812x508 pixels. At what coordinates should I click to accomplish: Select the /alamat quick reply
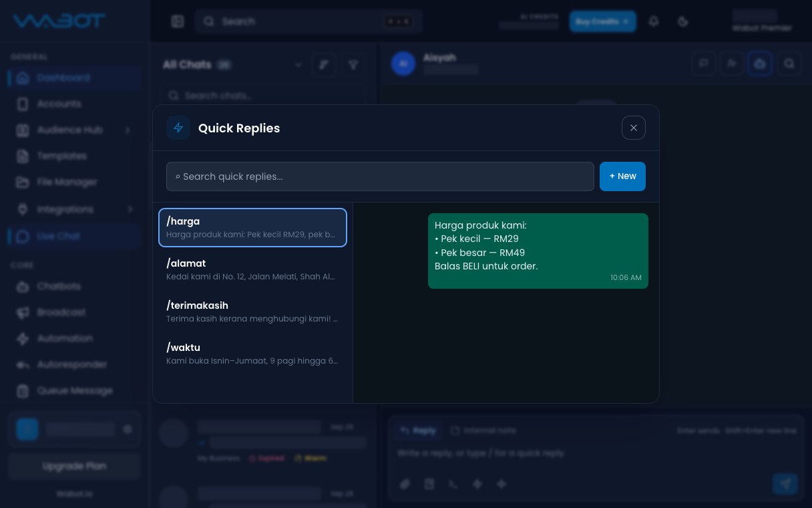252,269
